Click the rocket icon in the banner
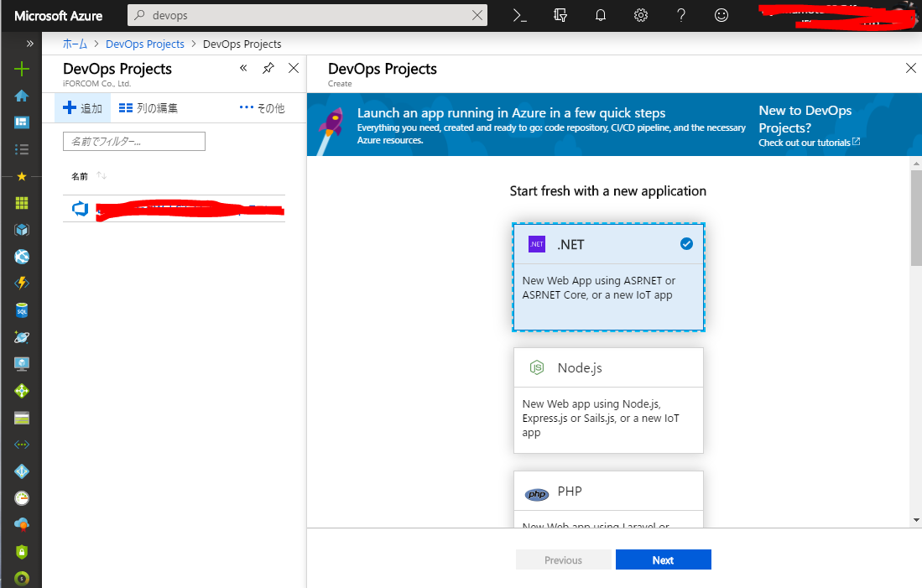The height and width of the screenshot is (588, 922). [329, 129]
